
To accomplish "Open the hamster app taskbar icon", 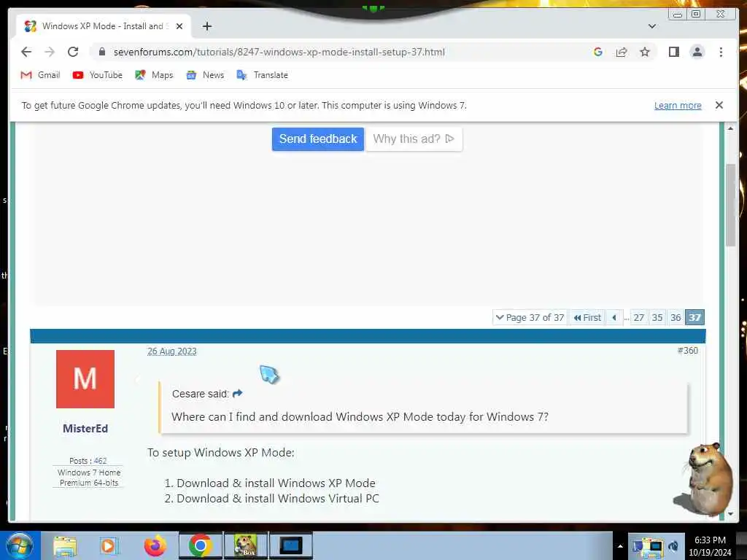I will 246,545.
